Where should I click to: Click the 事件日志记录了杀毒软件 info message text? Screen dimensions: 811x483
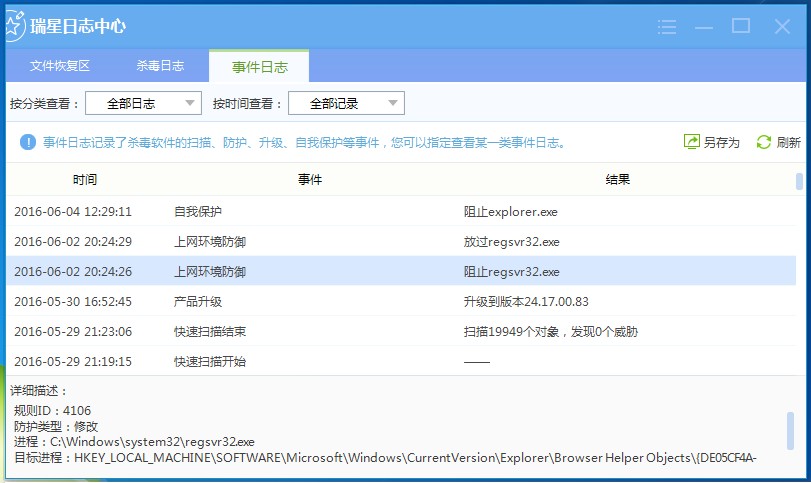pyautogui.click(x=304, y=143)
